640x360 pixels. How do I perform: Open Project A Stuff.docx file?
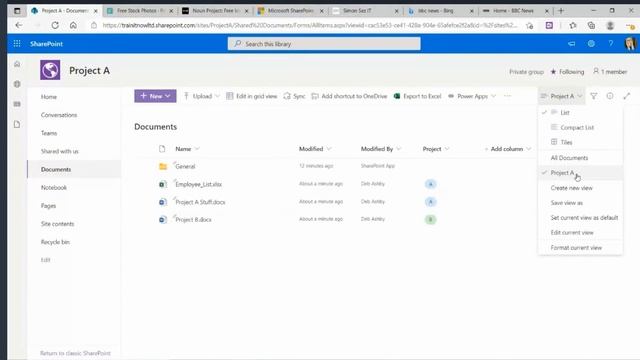pos(200,202)
